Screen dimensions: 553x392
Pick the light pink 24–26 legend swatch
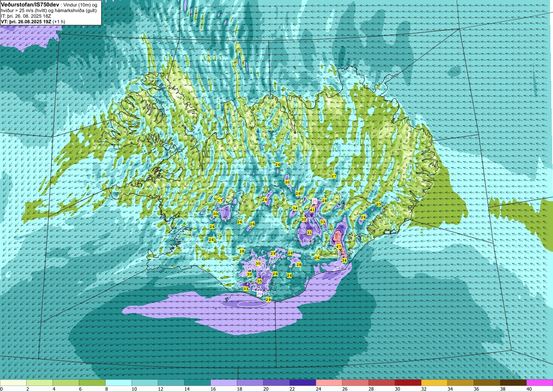click(x=330, y=383)
